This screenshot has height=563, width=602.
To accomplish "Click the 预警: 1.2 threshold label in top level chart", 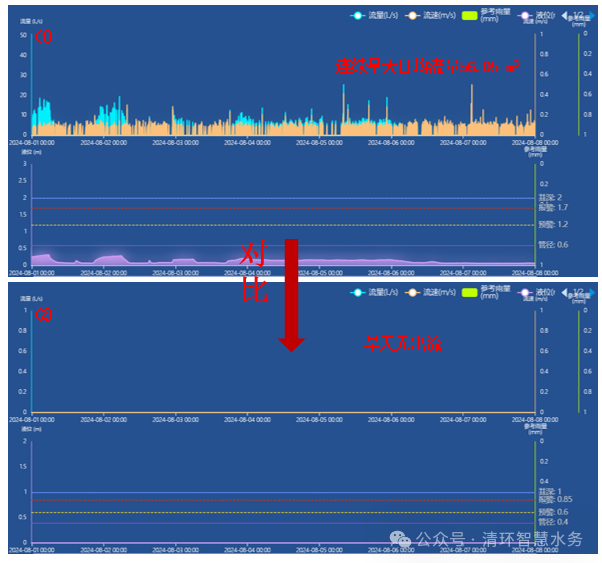I will (553, 224).
